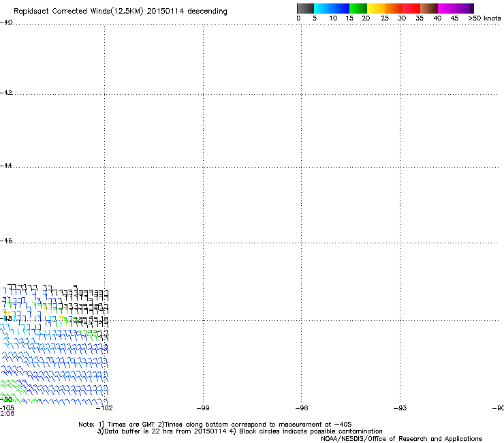Screen dimensions: 504x443
Task: Click the longitude label '-93'
Action: point(400,408)
